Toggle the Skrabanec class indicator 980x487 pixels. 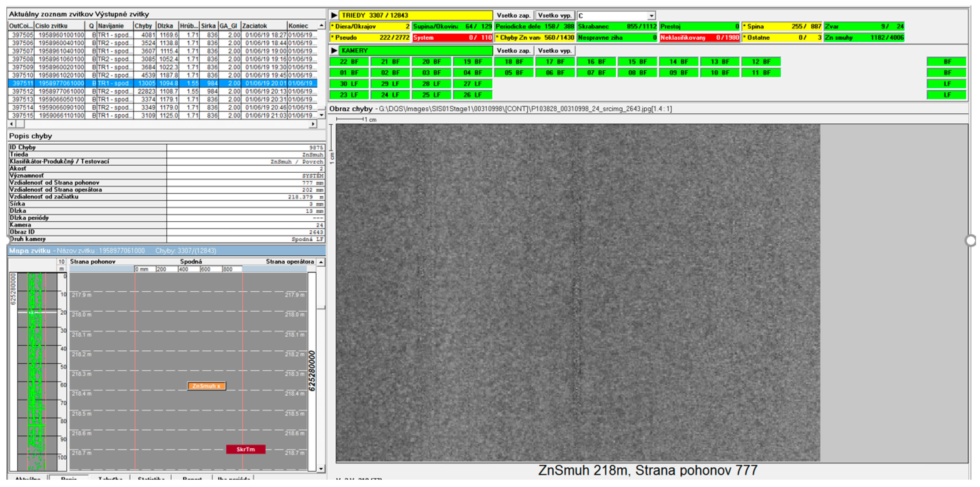click(x=617, y=27)
